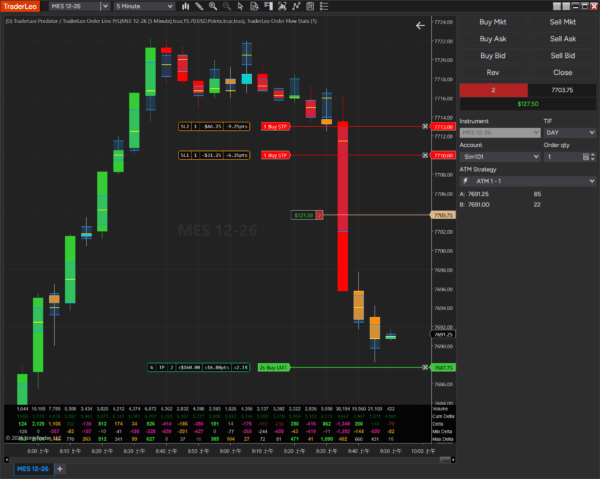Click the red position quantity 2 box

pos(493,90)
